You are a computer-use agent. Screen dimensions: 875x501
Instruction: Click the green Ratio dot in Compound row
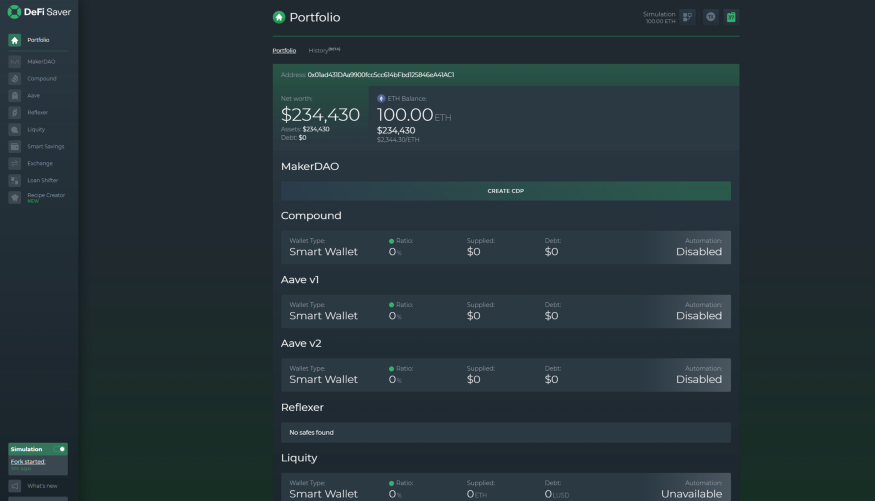(391, 241)
